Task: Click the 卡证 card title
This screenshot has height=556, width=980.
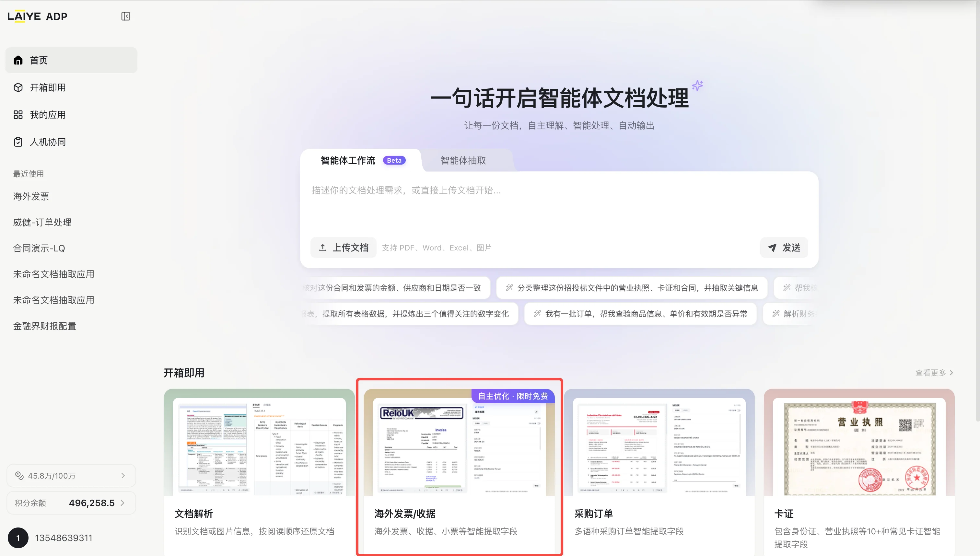Action: 784,514
